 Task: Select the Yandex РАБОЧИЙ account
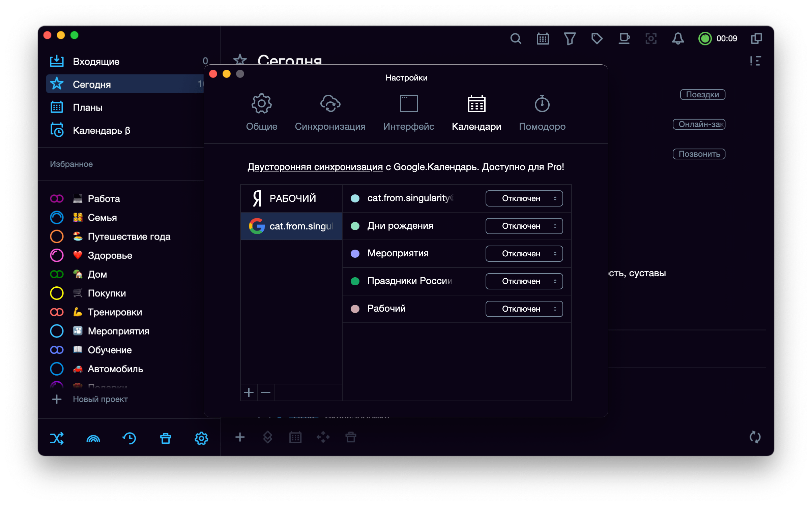(291, 198)
